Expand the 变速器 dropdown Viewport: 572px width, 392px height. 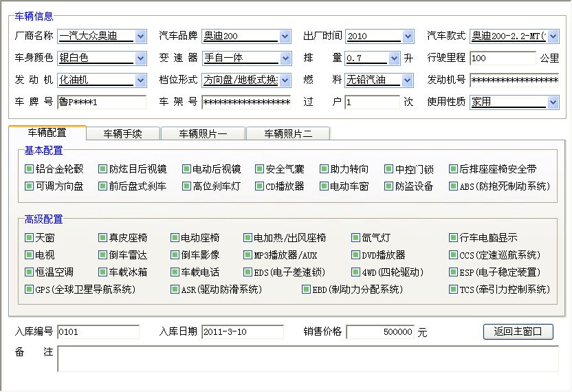pyautogui.click(x=285, y=58)
